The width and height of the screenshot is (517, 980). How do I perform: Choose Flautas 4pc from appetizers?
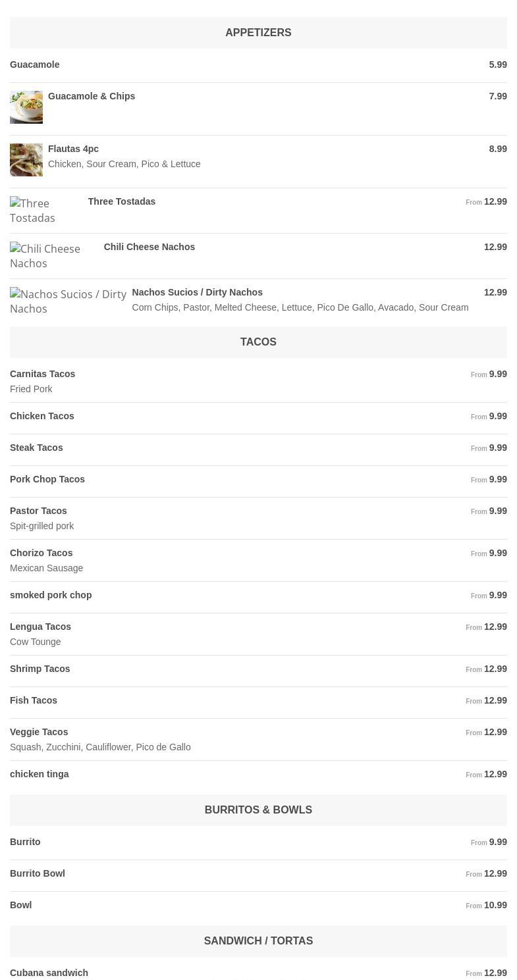point(73,149)
